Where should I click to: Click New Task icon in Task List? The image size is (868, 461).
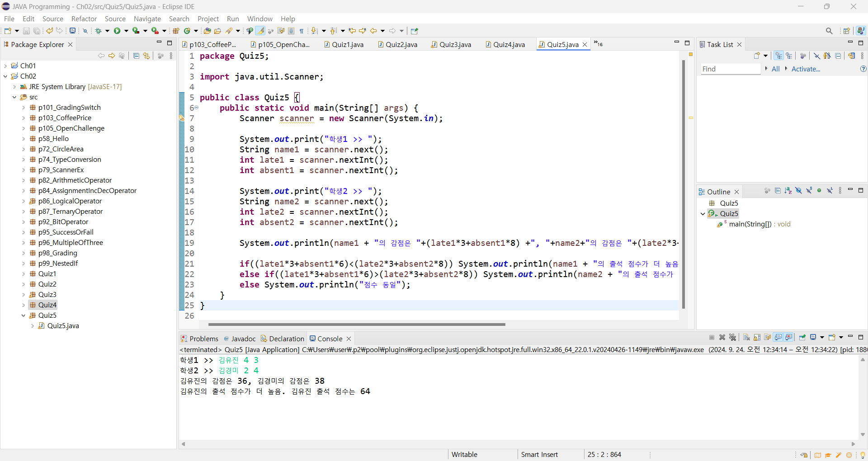click(757, 56)
